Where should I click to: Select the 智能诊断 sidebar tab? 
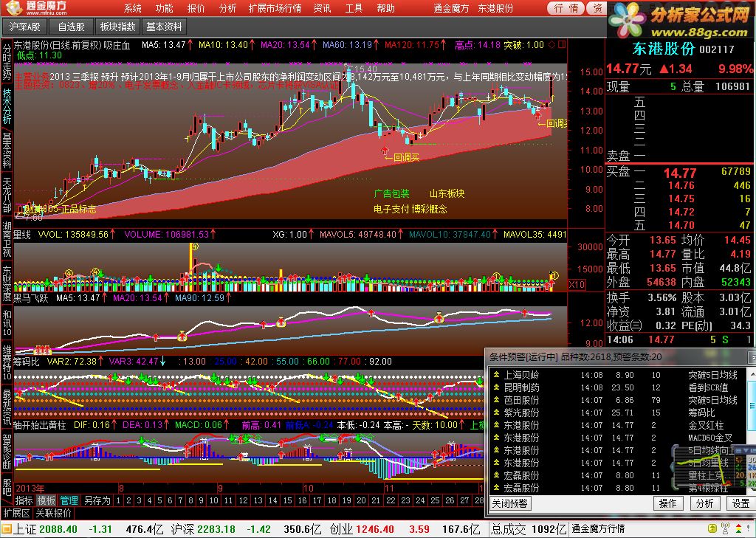[x=7, y=452]
